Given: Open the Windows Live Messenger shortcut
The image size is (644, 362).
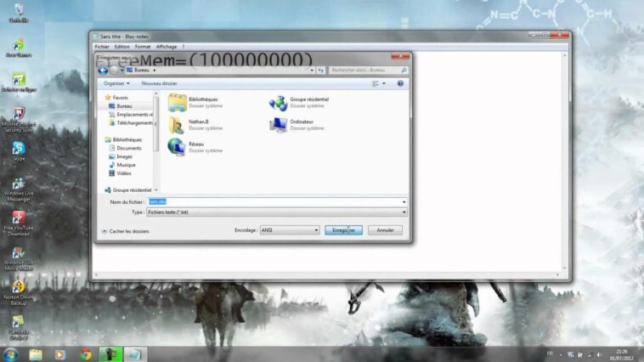Looking at the screenshot, I should click(x=19, y=189).
